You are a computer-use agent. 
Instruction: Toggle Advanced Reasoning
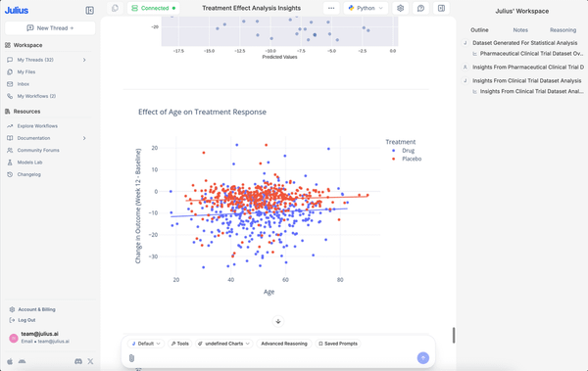tap(284, 344)
